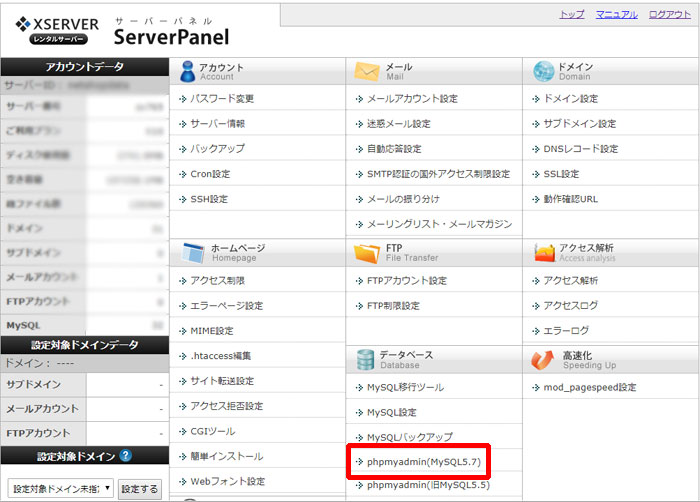Open サイト転送設定
The width and height of the screenshot is (700, 502).
[222, 381]
